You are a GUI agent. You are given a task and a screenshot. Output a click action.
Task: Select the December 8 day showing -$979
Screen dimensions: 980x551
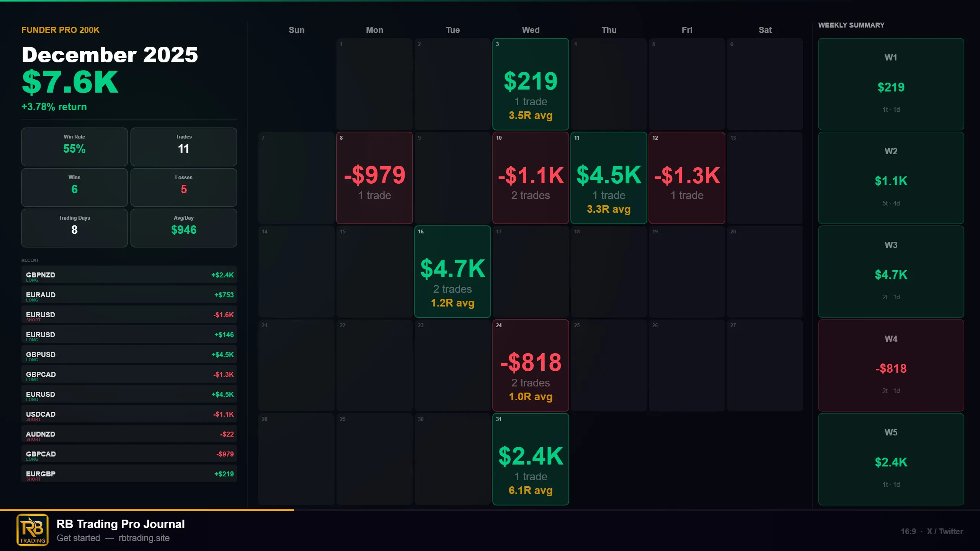tap(374, 178)
